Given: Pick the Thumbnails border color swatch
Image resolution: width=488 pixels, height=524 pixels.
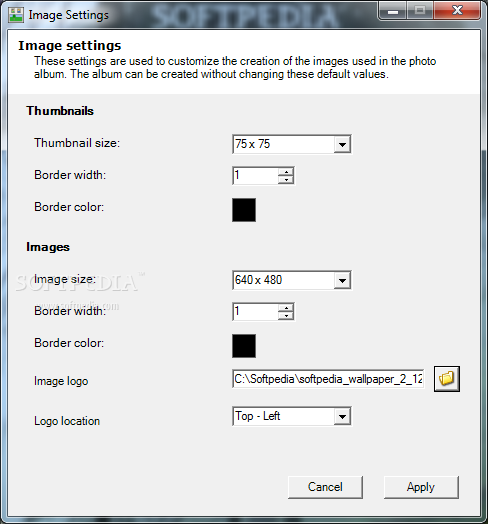Looking at the screenshot, I should tap(244, 210).
